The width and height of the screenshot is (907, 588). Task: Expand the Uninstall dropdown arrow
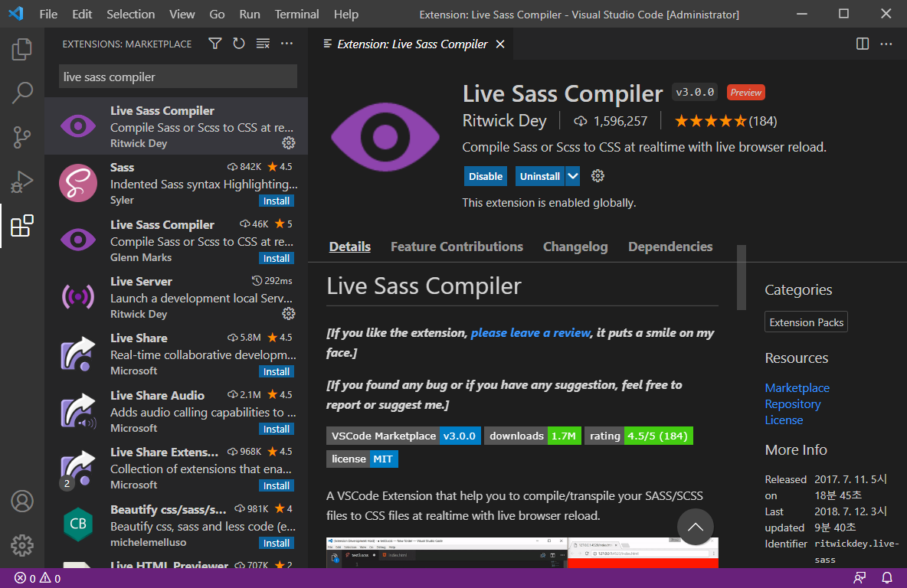[573, 176]
